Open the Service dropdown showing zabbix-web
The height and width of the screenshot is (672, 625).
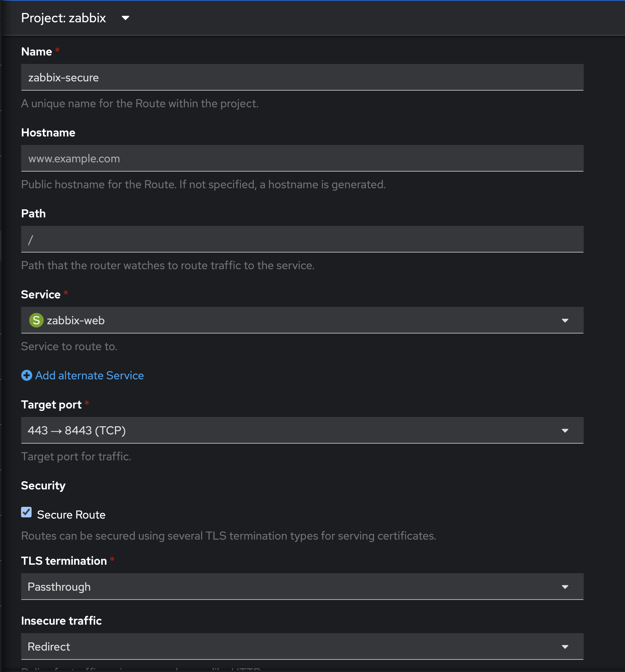point(302,320)
